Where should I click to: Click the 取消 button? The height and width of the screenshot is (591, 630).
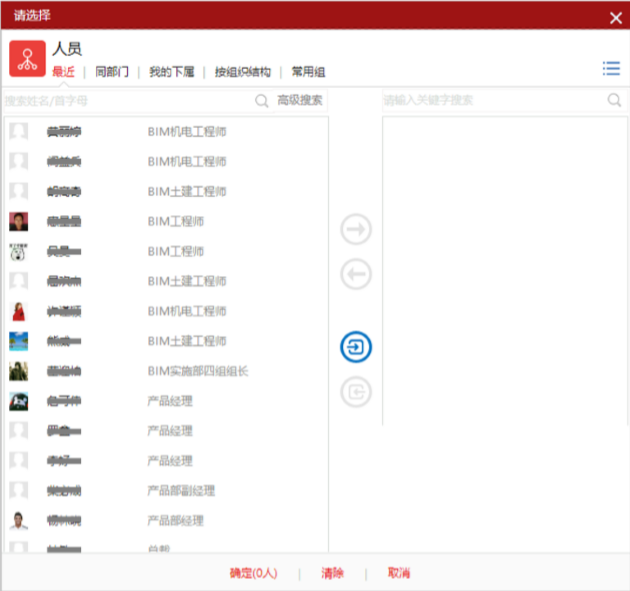pos(399,573)
